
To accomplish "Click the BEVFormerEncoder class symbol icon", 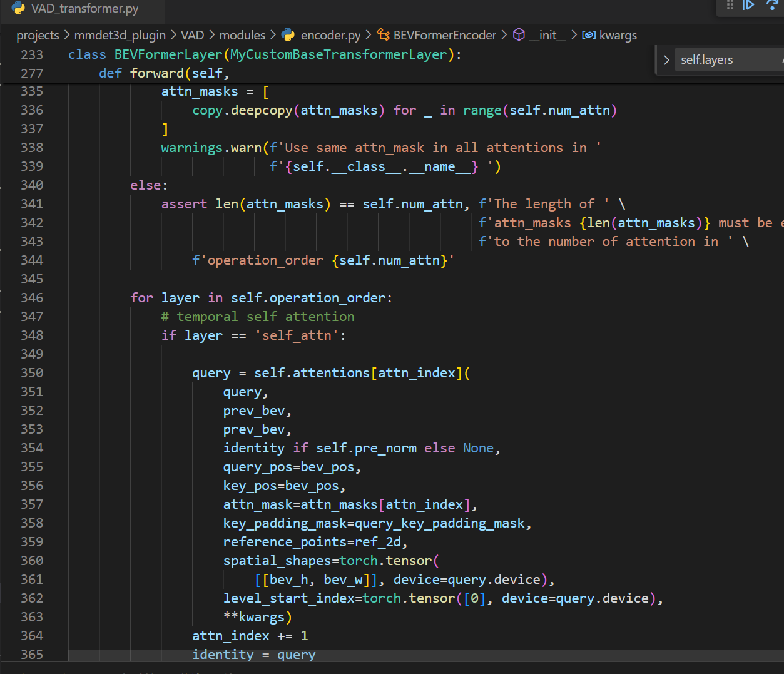I will 383,35.
